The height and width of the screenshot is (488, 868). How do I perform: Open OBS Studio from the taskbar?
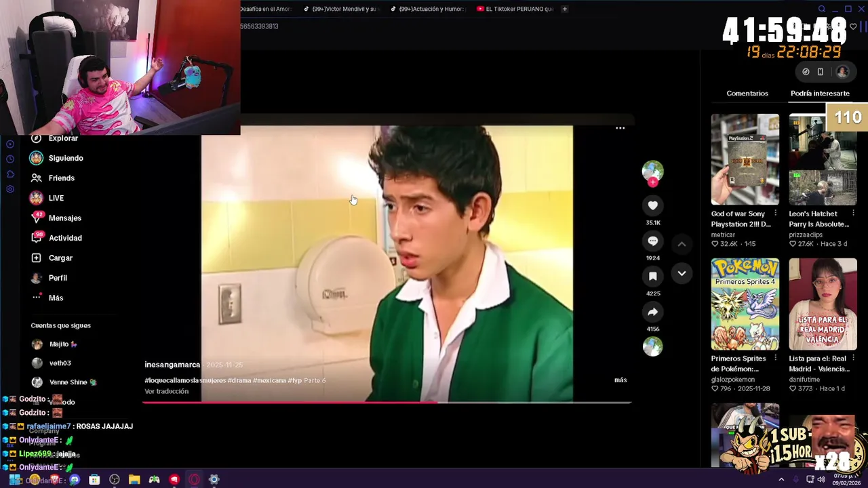click(115, 479)
